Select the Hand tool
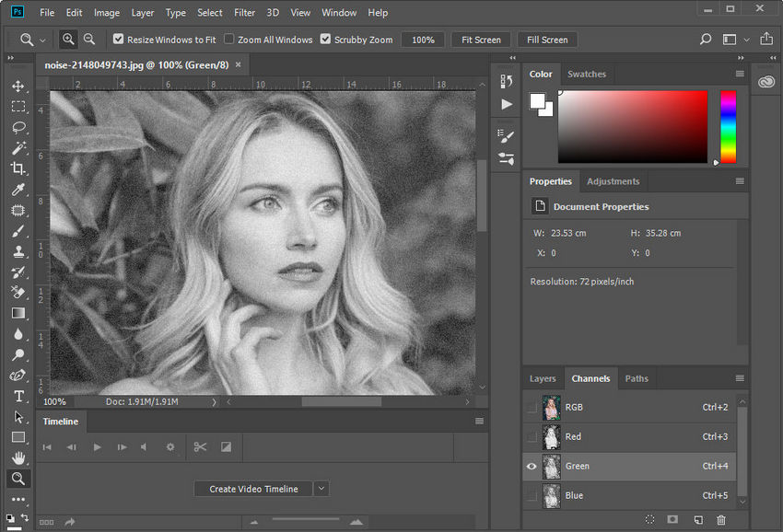The image size is (783, 532). [18, 457]
